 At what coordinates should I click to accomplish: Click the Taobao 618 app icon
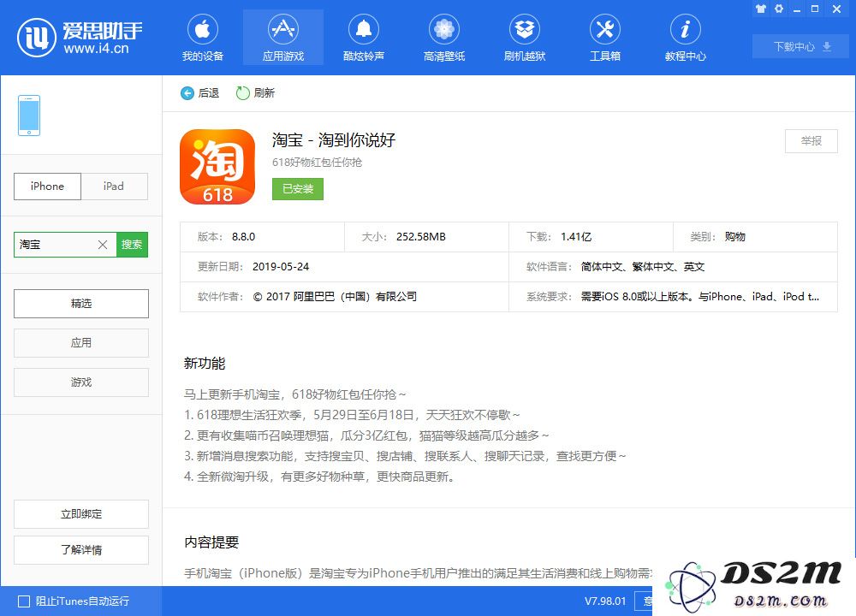(x=217, y=167)
